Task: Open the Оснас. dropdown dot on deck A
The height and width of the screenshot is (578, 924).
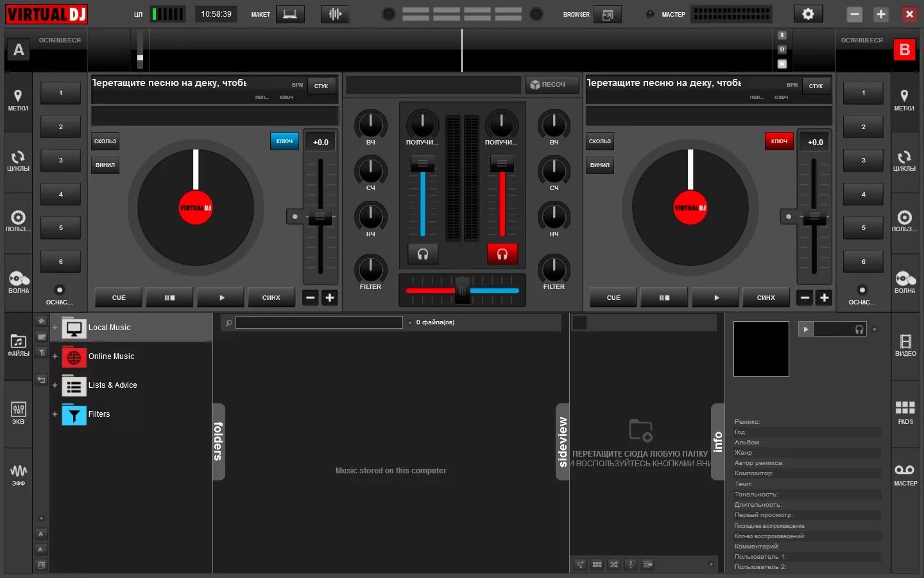Action: click(59, 290)
